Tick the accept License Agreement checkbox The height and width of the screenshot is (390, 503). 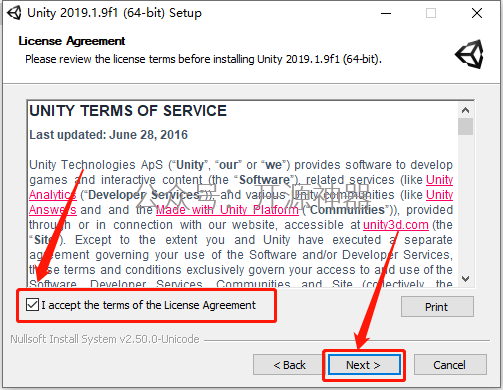point(32,305)
